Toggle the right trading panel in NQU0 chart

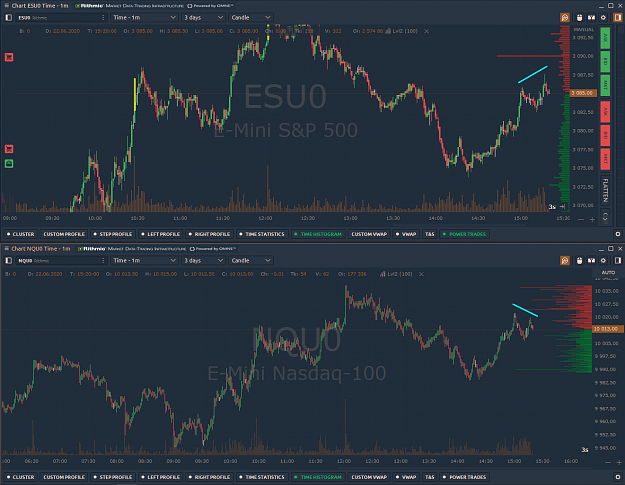coord(618,261)
